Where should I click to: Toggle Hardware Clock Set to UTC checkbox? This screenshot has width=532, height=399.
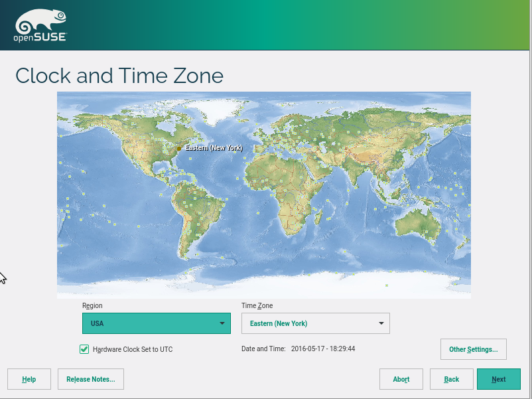tap(84, 349)
